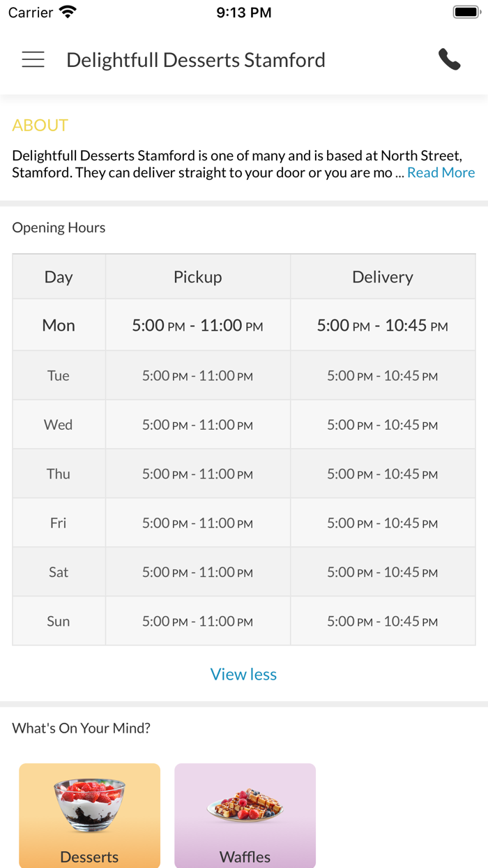Tap Monday's delivery hours cell
Viewport: 488px width, 868px height.
pos(382,325)
